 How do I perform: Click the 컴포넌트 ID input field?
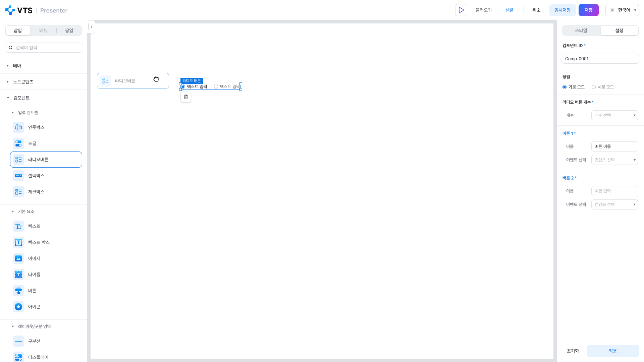click(x=600, y=59)
